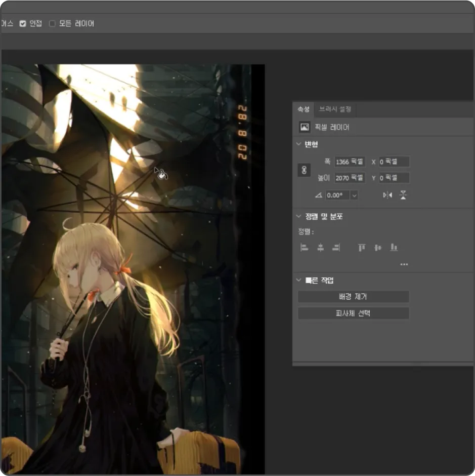Click the Y position field
Image resolution: width=475 pixels, height=476 pixels.
[x=394, y=178]
